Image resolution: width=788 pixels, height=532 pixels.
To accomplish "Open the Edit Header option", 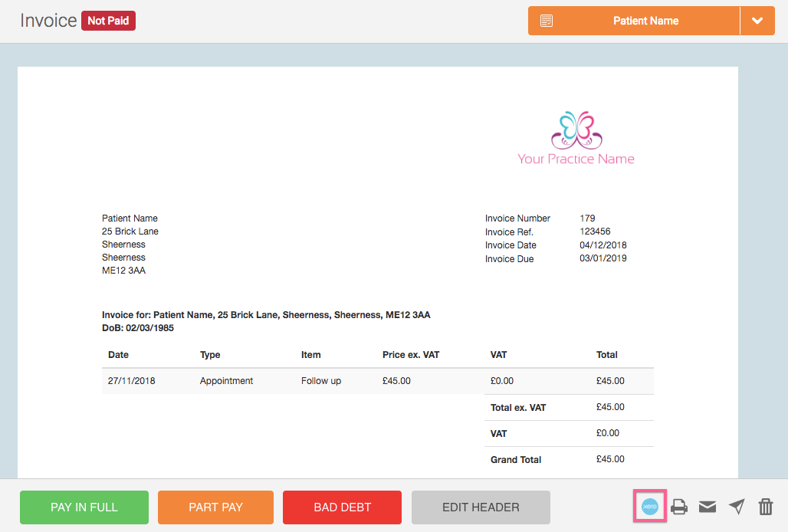I will coord(481,507).
